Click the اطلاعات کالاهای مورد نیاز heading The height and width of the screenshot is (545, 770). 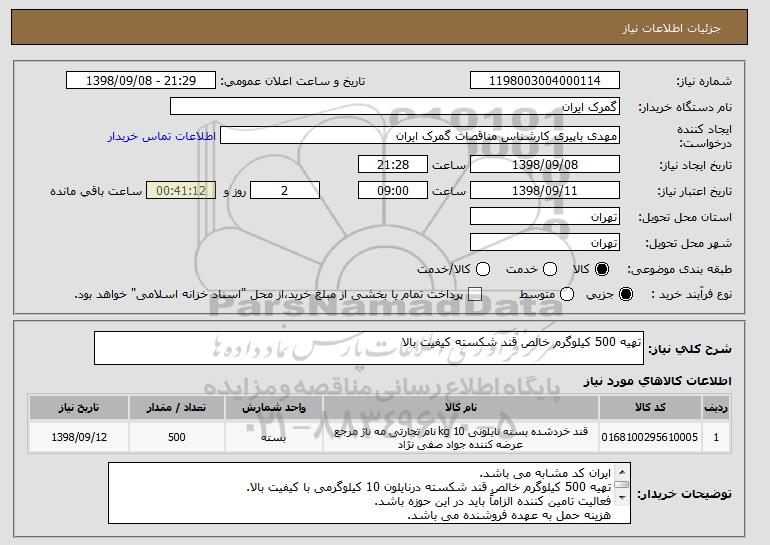pyautogui.click(x=657, y=381)
